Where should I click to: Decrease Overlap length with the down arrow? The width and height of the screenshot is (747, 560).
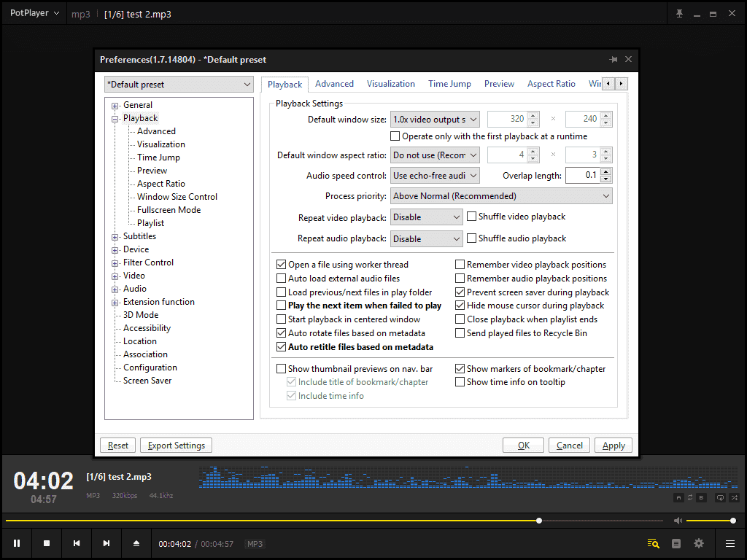point(606,179)
